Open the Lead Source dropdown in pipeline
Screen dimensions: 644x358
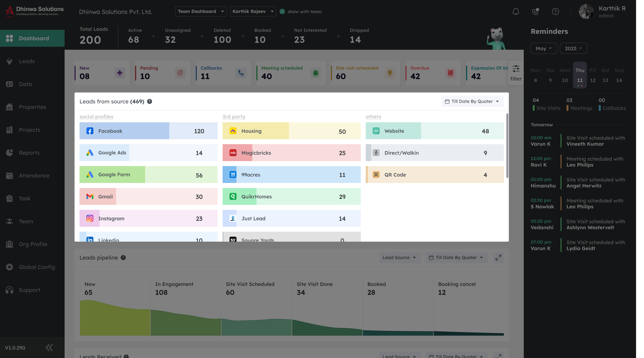[399, 258]
